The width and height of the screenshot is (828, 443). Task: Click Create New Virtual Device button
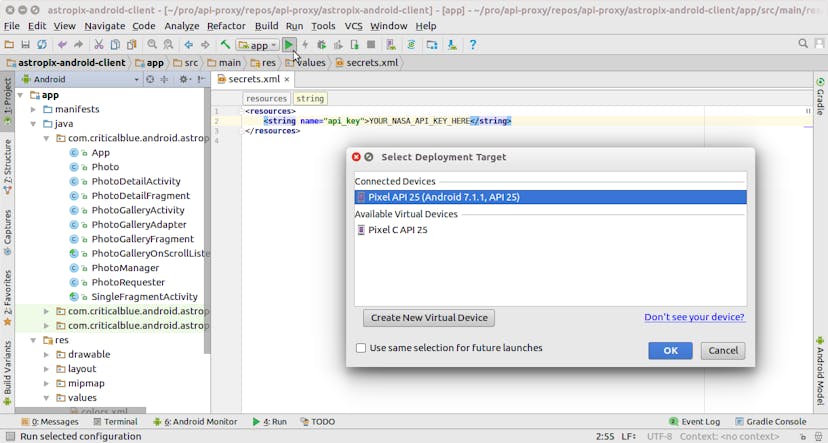point(429,318)
